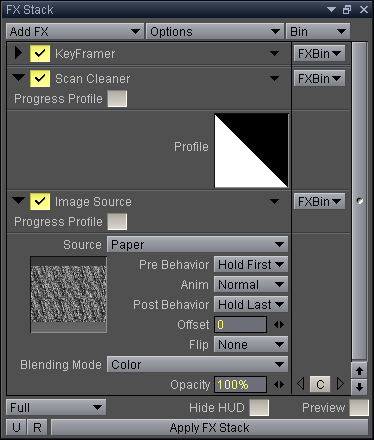Open the Anim dropdown set to Normal
The height and width of the screenshot is (440, 374).
251,285
